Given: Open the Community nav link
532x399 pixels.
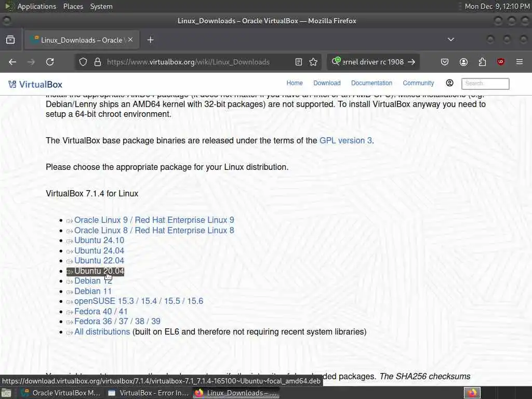Looking at the screenshot, I should point(418,83).
